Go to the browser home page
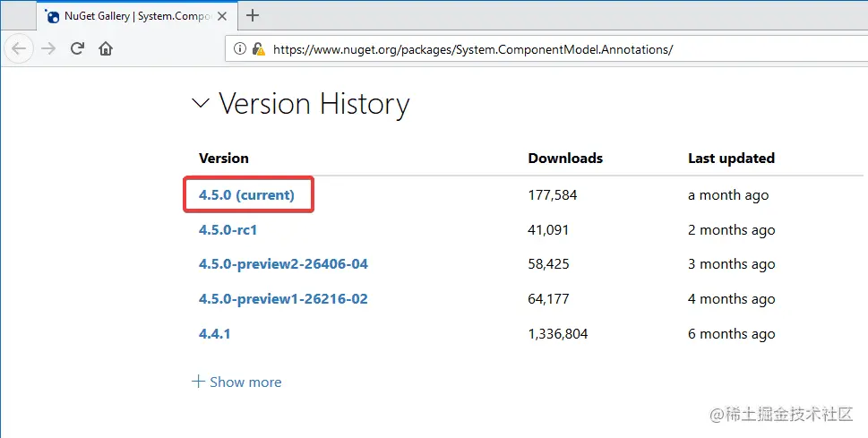The width and height of the screenshot is (868, 438). click(106, 48)
